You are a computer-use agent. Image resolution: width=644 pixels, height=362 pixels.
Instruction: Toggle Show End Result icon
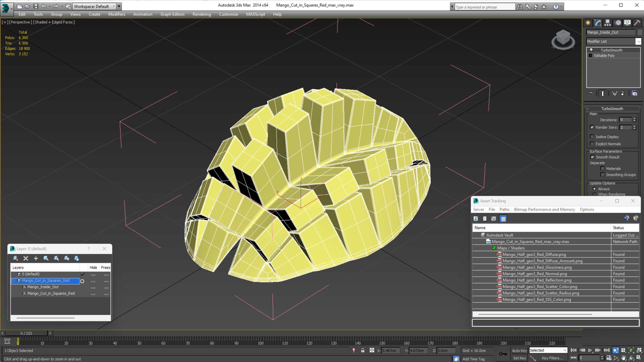pyautogui.click(x=602, y=93)
